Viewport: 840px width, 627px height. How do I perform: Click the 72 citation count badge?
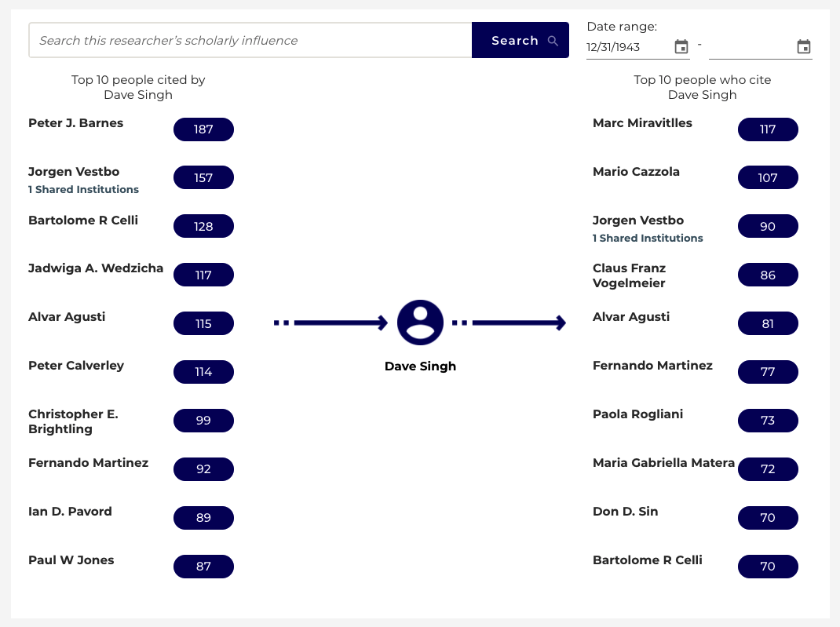[x=768, y=469]
